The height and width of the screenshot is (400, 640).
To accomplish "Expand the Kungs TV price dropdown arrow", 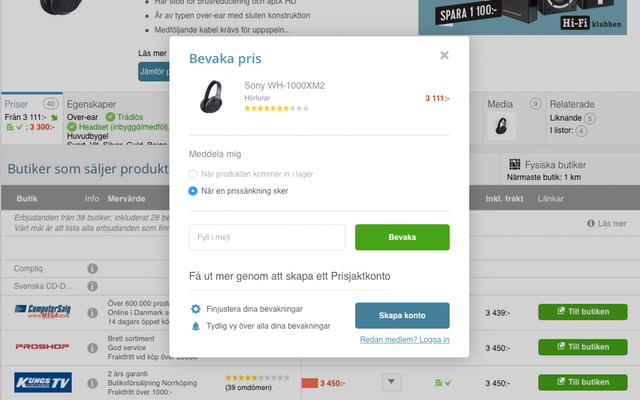I will click(x=391, y=382).
